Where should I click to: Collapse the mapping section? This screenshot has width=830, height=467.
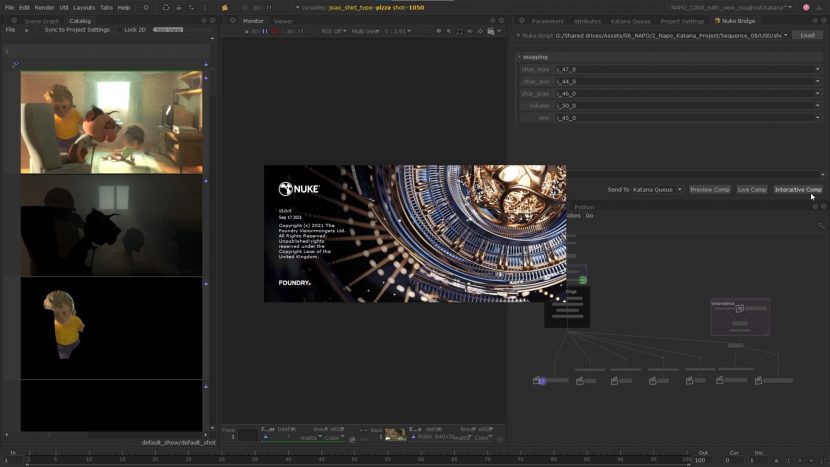pos(519,56)
